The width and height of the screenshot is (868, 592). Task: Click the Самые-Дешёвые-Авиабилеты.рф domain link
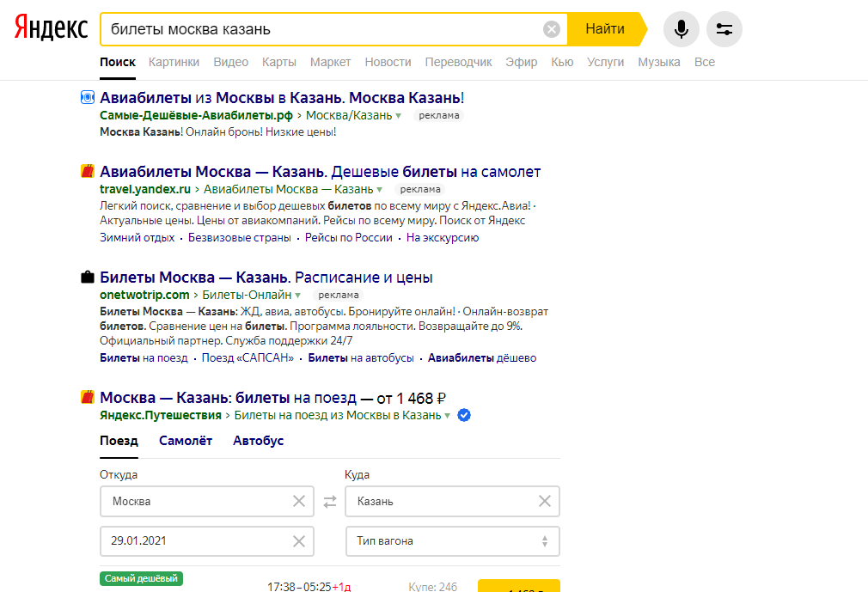click(x=197, y=115)
